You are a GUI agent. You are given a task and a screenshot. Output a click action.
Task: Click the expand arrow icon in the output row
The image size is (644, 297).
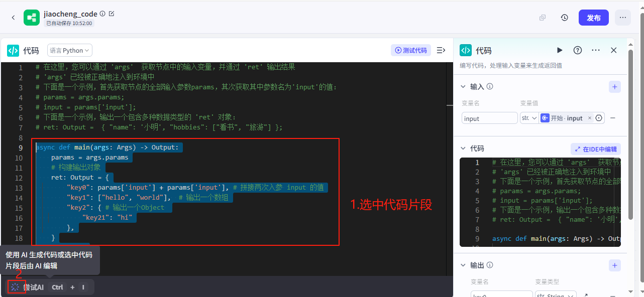click(x=585, y=295)
